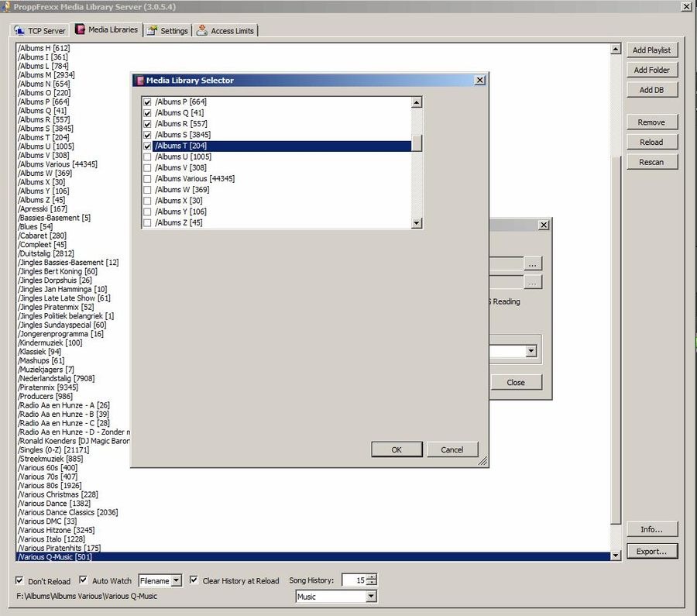Uncheck the /Albums Q [41] checkbox

pyautogui.click(x=148, y=113)
